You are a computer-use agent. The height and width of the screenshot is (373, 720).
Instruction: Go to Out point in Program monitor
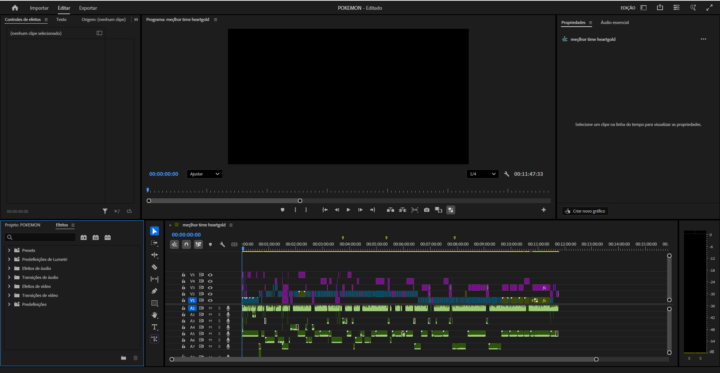[x=372, y=210]
